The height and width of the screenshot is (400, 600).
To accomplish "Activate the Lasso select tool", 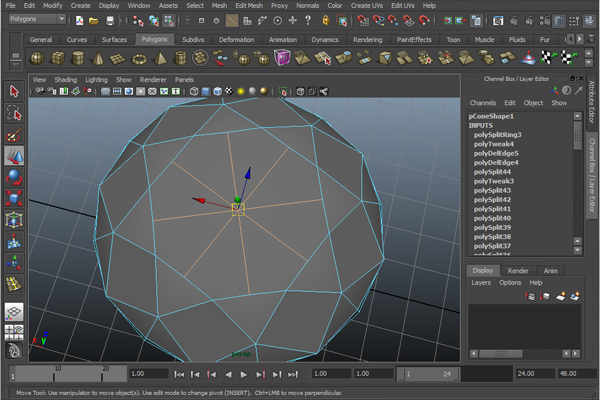I will (x=14, y=113).
